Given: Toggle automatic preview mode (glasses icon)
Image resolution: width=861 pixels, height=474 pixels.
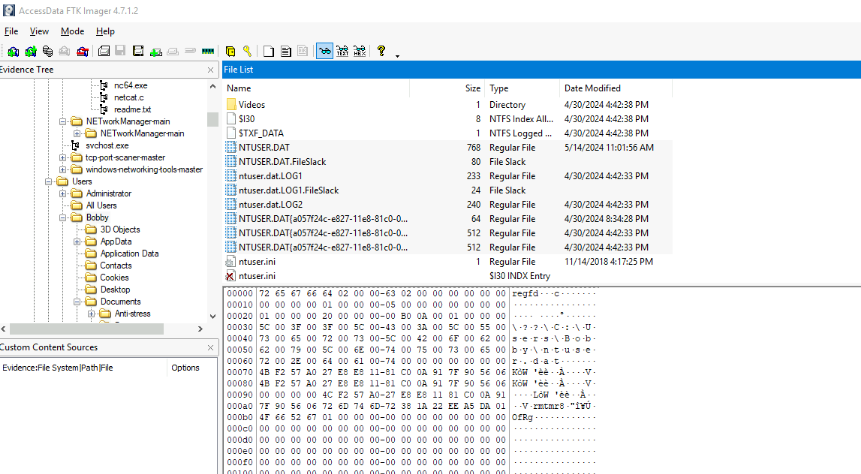Looking at the screenshot, I should pos(325,51).
